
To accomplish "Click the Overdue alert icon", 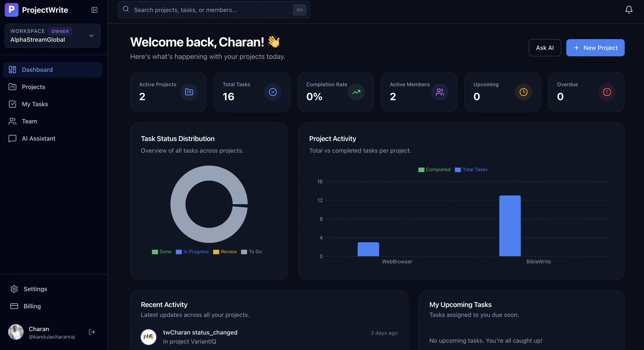I will [x=607, y=92].
